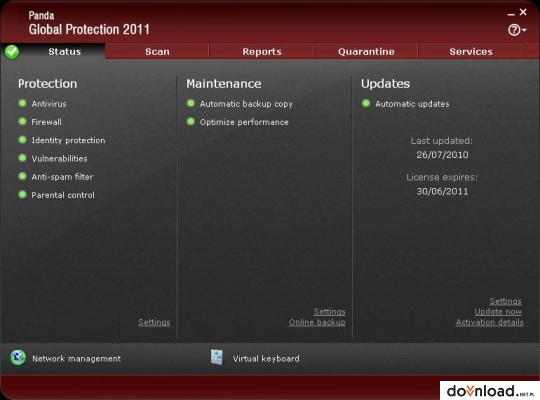Screen dimensions: 540x400
Task: Click the Online backup link
Action: 317,322
